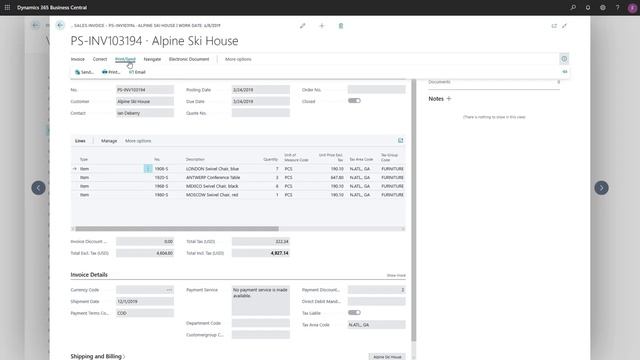Image resolution: width=640 pixels, height=360 pixels.
Task: Open the settings gear in top bar
Action: pos(602,7)
